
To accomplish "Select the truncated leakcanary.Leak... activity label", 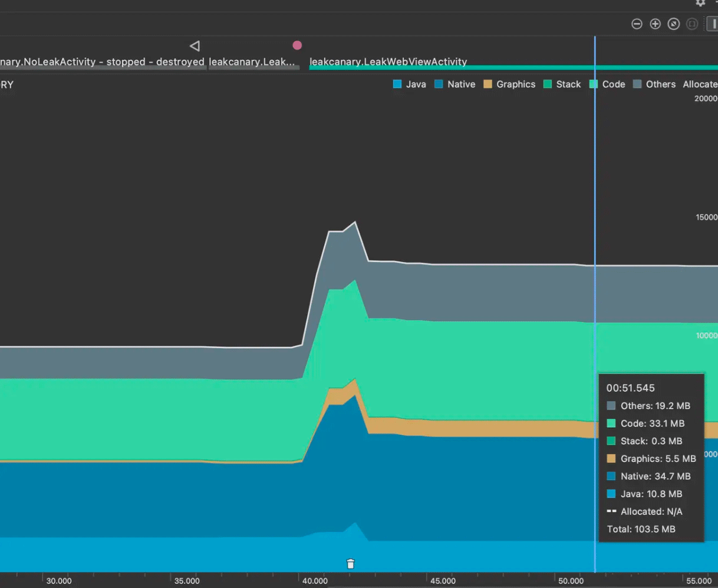I will [x=252, y=62].
